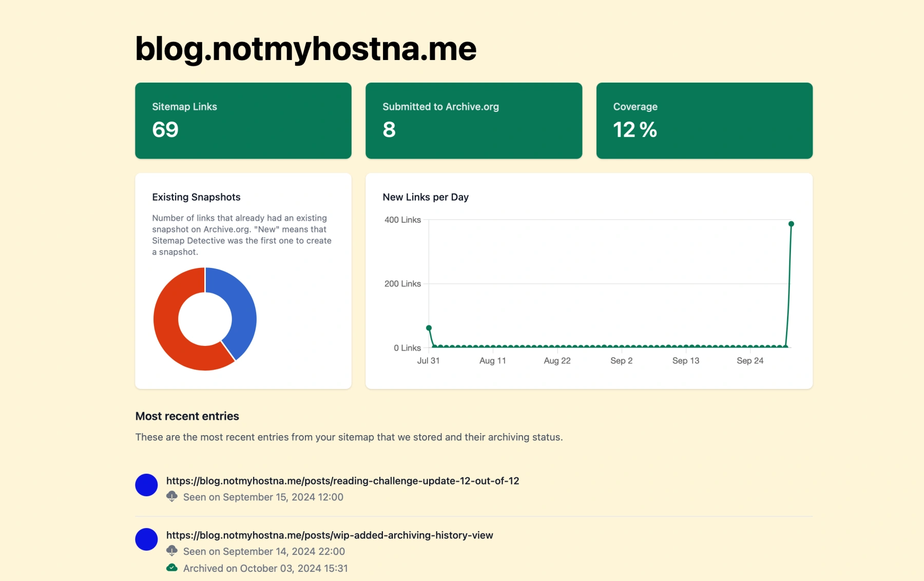Click the Archived on October 03, 2024 text
Viewport: 924px width, 581px height.
tap(265, 568)
